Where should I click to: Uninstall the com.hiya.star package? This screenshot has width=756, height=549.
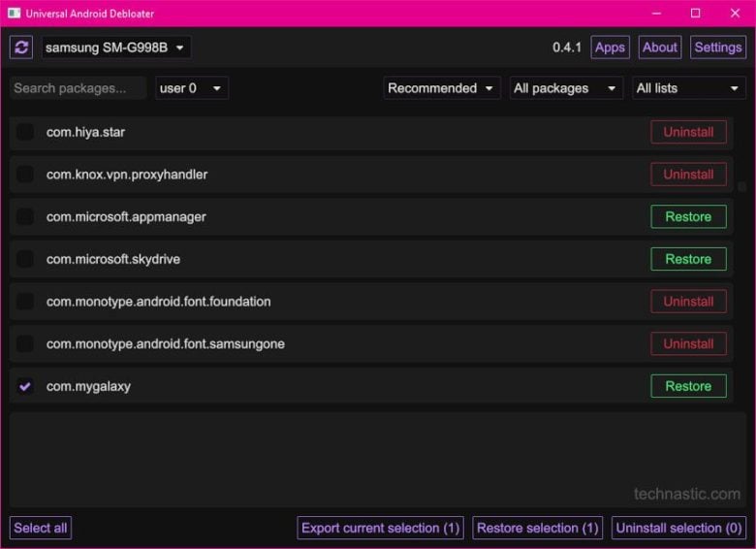pos(688,132)
